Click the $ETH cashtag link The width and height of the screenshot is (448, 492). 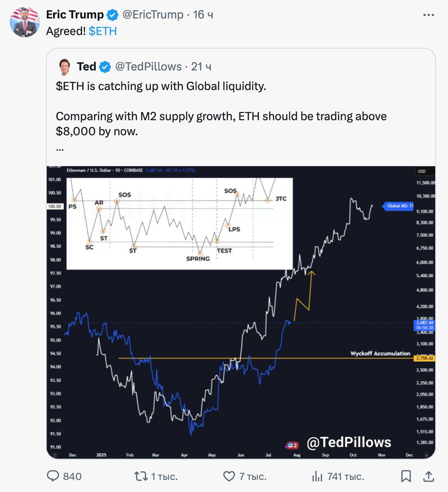pyautogui.click(x=103, y=31)
